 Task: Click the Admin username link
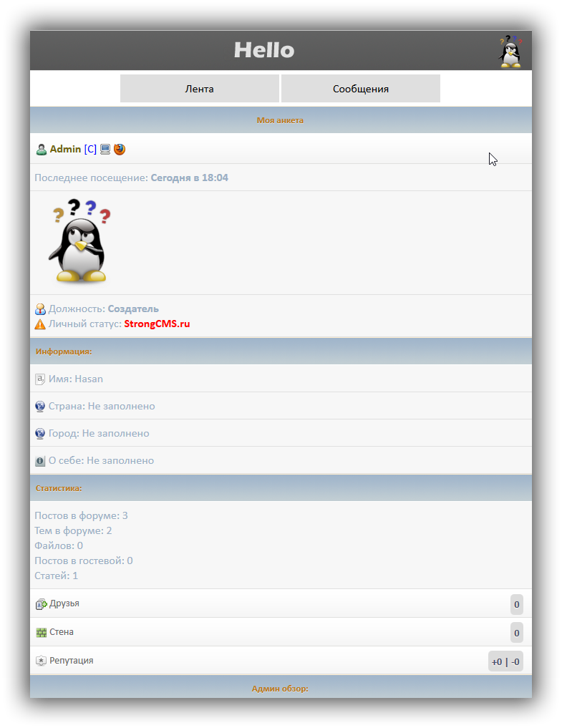click(65, 150)
